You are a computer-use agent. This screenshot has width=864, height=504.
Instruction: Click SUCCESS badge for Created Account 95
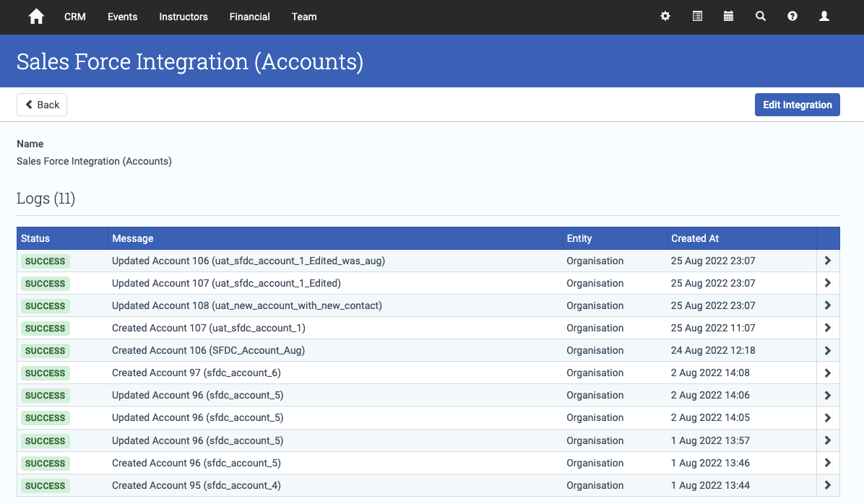(46, 486)
